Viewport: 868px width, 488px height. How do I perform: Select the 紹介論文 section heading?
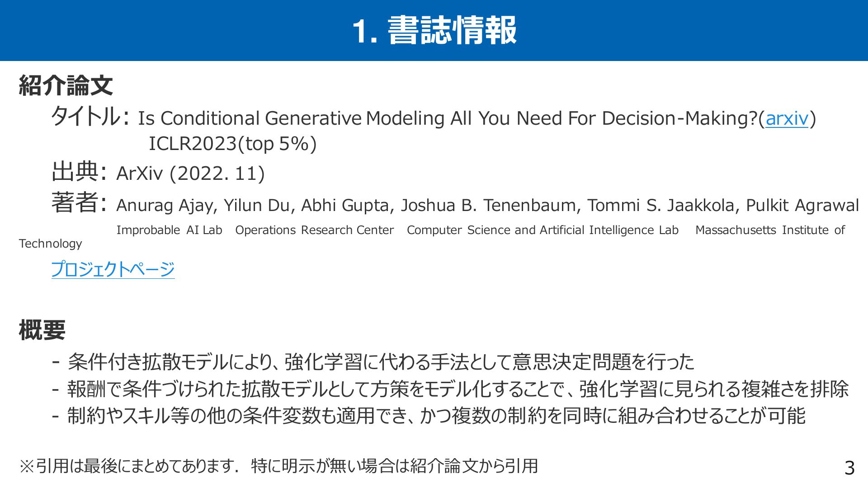pos(66,85)
